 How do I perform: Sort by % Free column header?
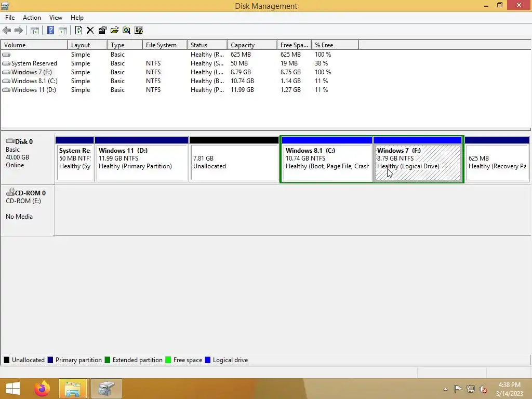[335, 45]
